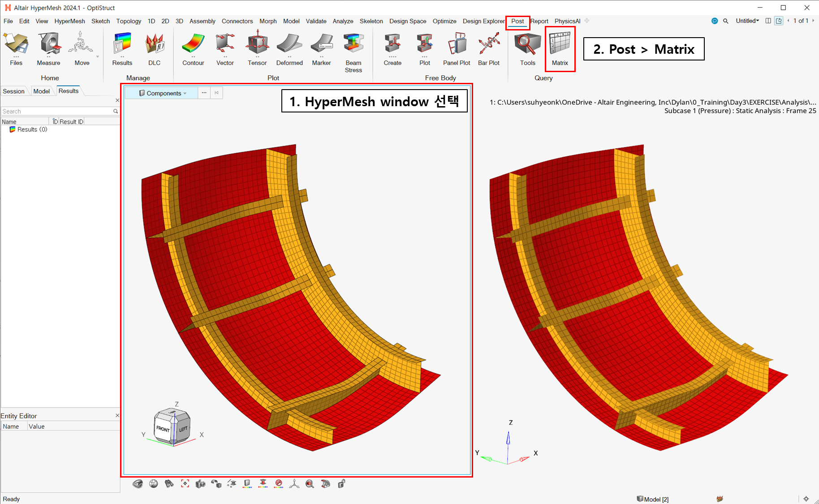Open the File menu
Image resolution: width=819 pixels, height=504 pixels.
8,21
